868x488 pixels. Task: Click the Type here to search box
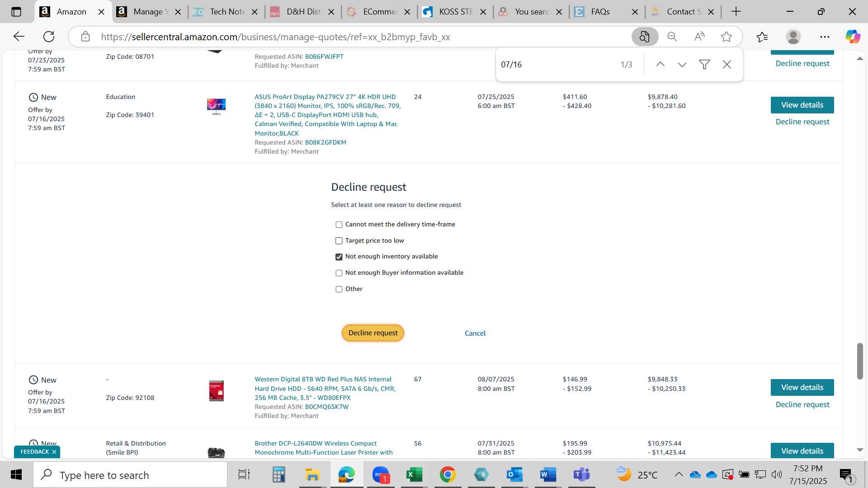click(x=130, y=475)
